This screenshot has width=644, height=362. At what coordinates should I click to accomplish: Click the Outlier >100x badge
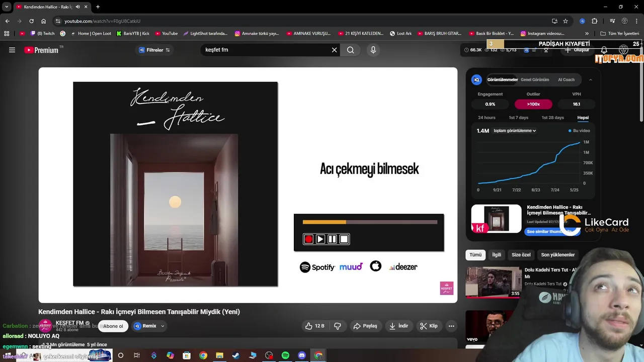click(x=533, y=104)
